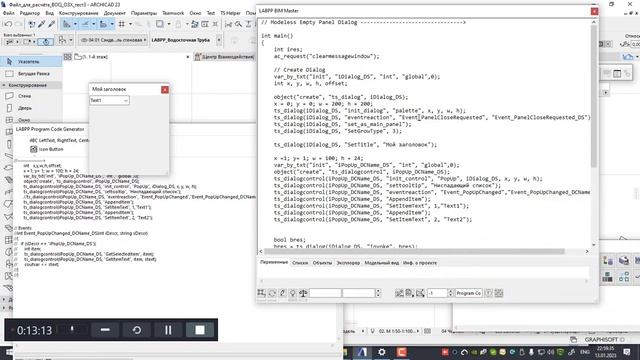This screenshot has width=640, height=360.
Task: Switch to the Объекты tab
Action: (322, 263)
